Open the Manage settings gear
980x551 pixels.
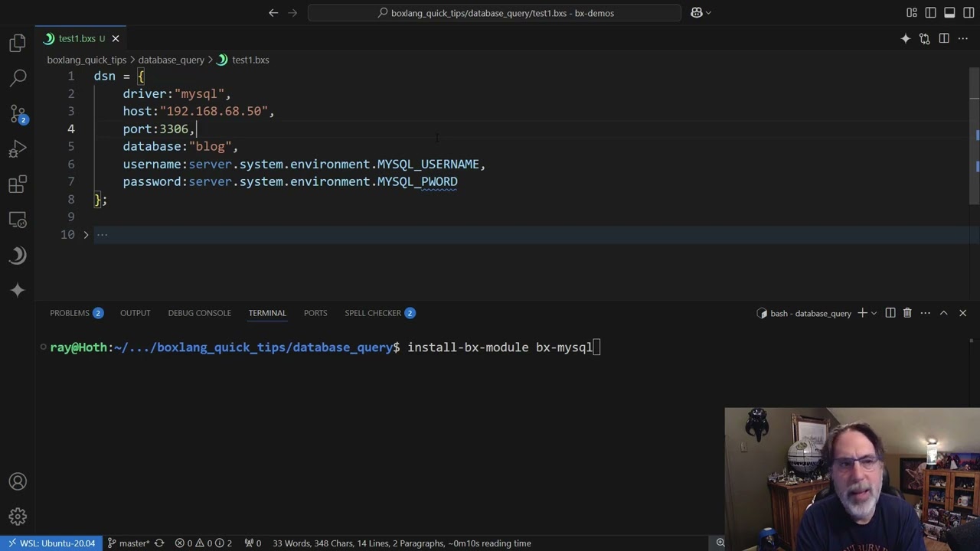[18, 517]
